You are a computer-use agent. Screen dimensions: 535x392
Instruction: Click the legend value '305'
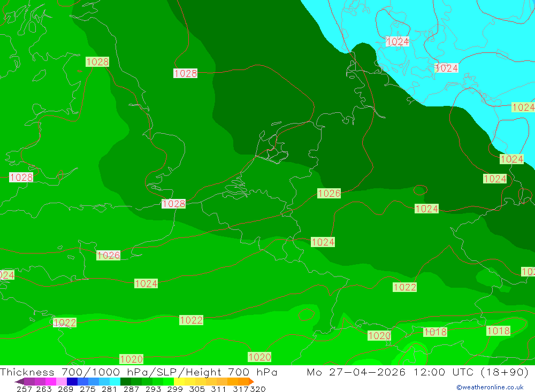[x=196, y=389]
